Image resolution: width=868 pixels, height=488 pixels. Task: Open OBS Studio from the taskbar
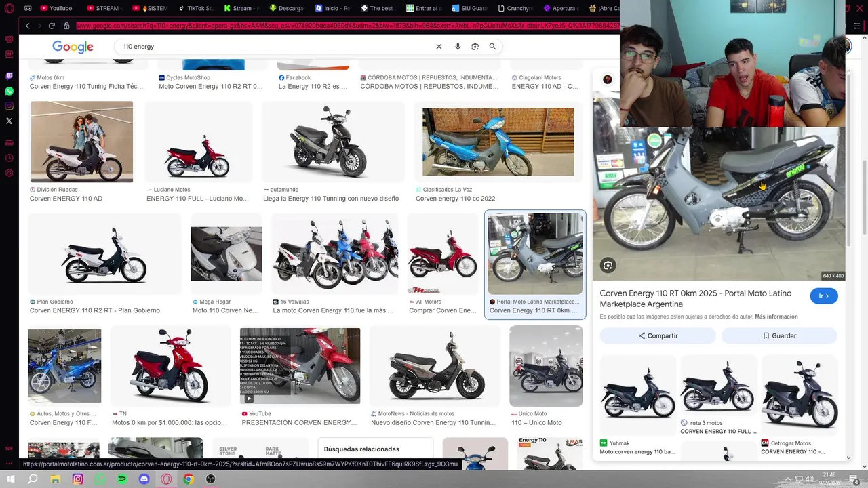[x=210, y=479]
